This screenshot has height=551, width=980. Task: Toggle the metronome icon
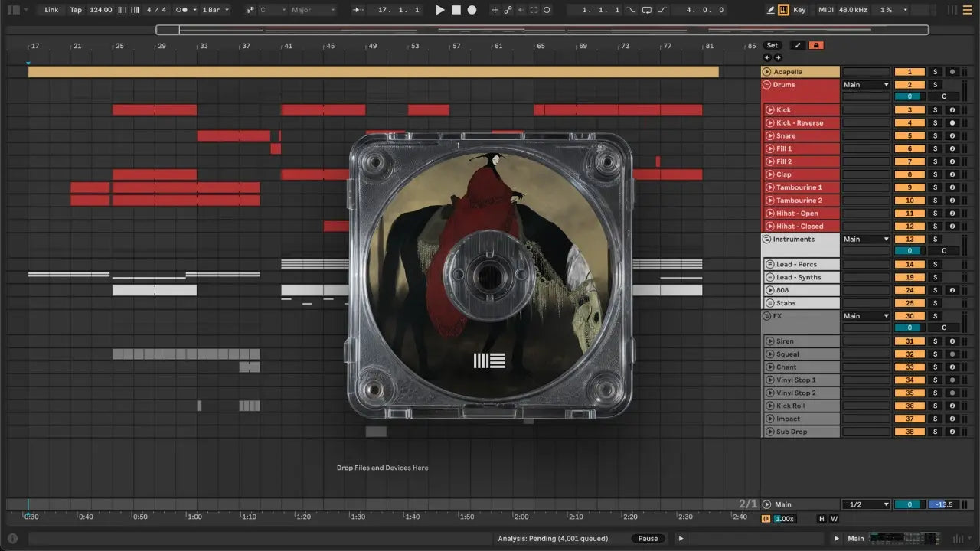(x=182, y=10)
